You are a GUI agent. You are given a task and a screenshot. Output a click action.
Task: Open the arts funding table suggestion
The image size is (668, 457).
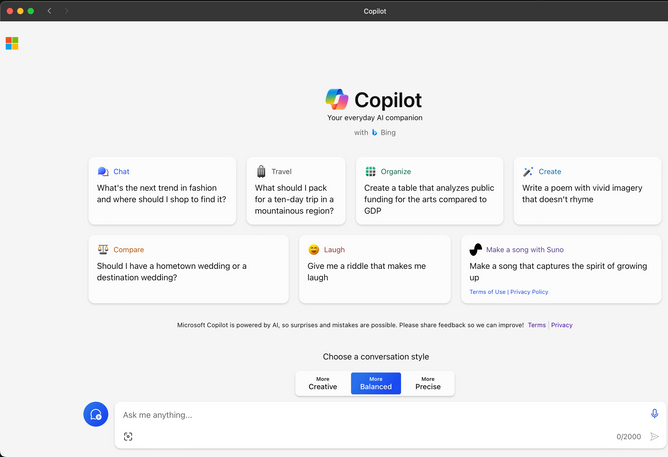[429, 190]
